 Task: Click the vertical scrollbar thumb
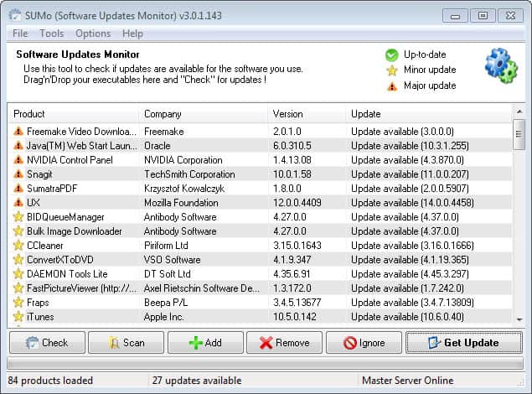tap(519, 134)
